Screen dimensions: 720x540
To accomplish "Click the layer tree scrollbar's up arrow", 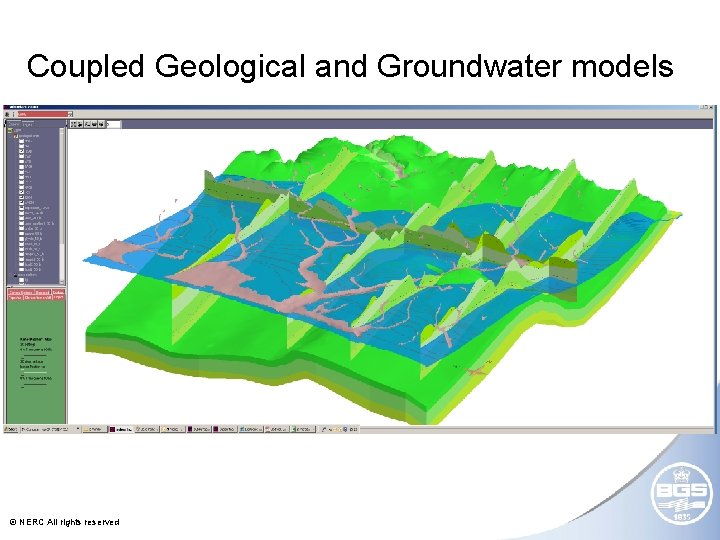I will [62, 130].
